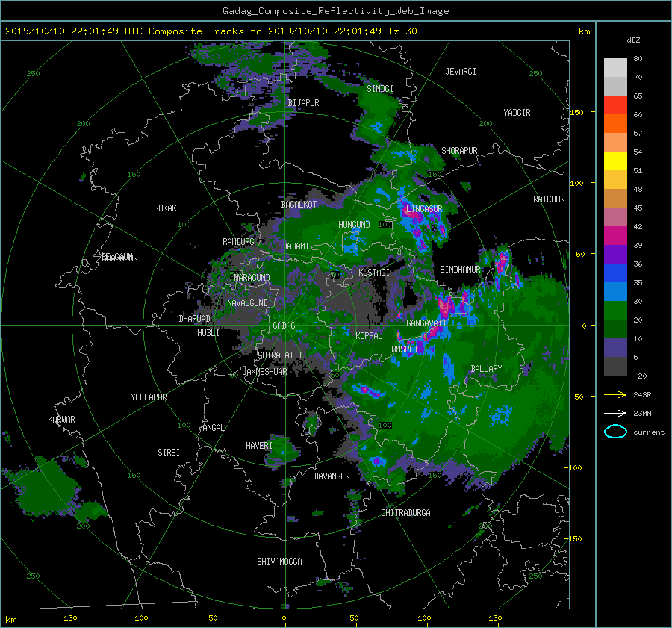Screen dimensions: 672x628
Task: Click the YELLAPUR city label
Action: point(149,397)
